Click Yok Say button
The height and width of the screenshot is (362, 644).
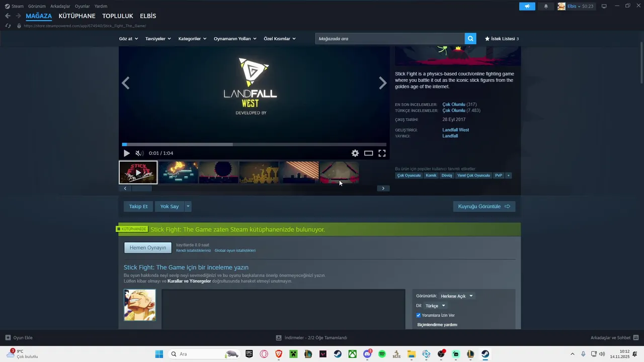(170, 206)
